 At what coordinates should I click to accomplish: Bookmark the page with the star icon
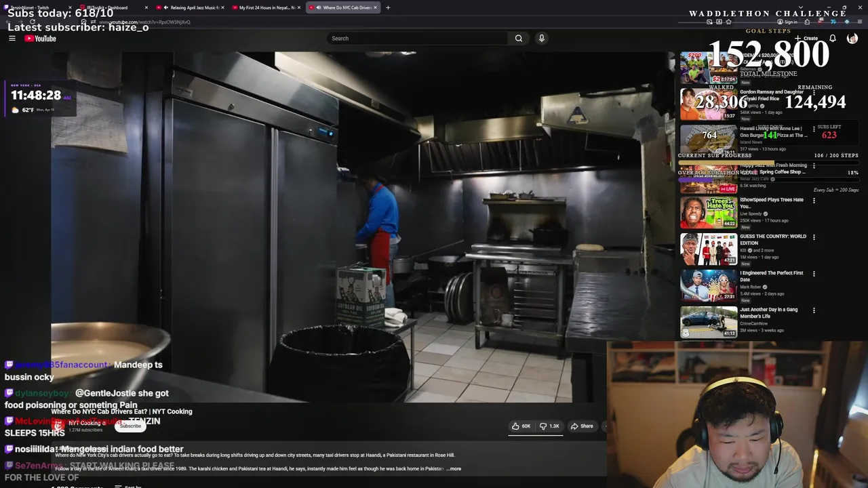(x=728, y=22)
